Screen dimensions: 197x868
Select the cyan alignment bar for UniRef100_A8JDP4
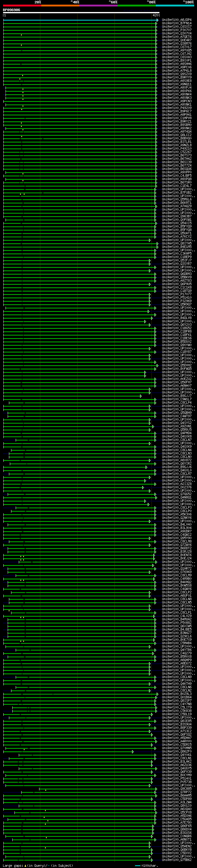pyautogui.click(x=81, y=20)
